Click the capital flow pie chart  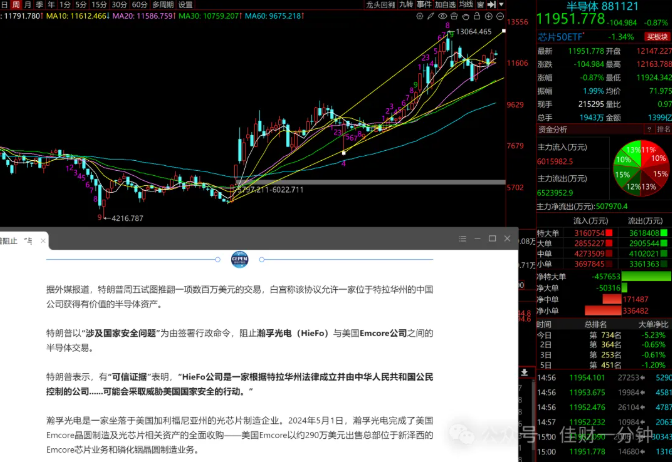[x=641, y=168]
